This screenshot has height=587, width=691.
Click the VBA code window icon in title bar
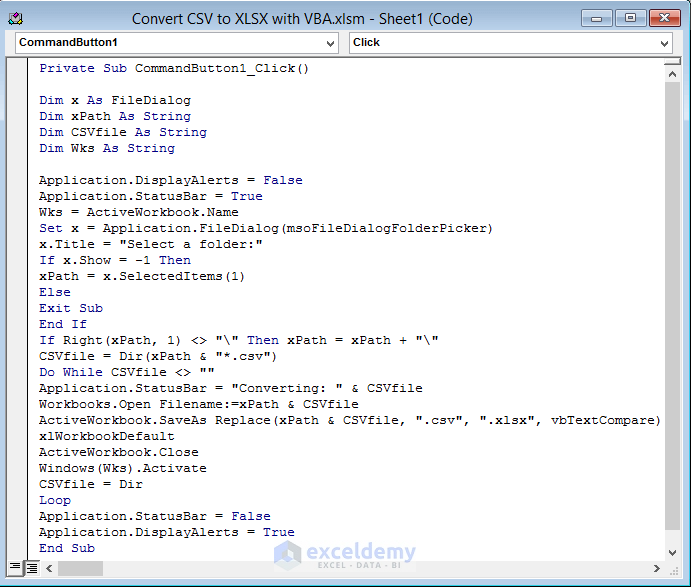coord(15,19)
